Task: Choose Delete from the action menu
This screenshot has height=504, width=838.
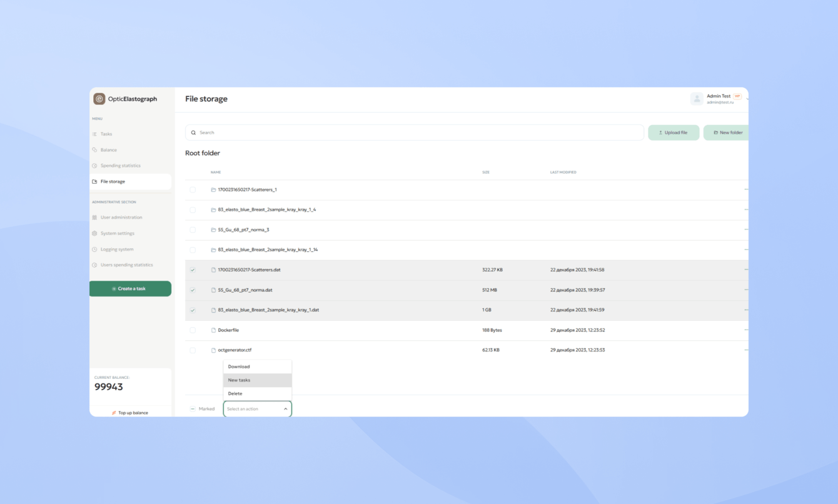Action: [257, 394]
